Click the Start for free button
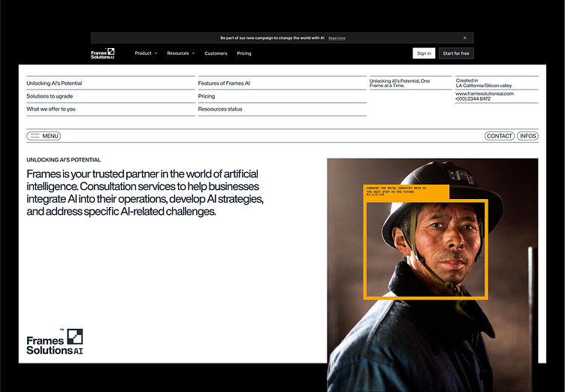The image size is (565, 392). [x=456, y=53]
